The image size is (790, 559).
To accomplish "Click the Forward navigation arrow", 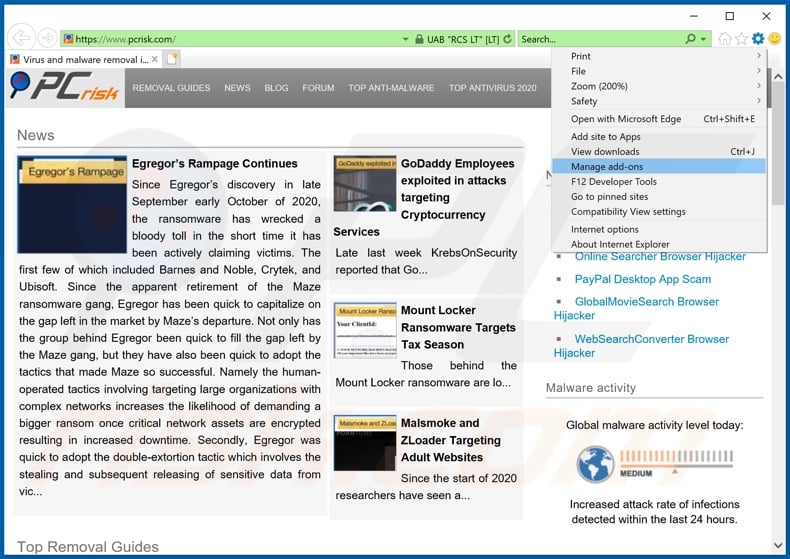I will (x=47, y=39).
